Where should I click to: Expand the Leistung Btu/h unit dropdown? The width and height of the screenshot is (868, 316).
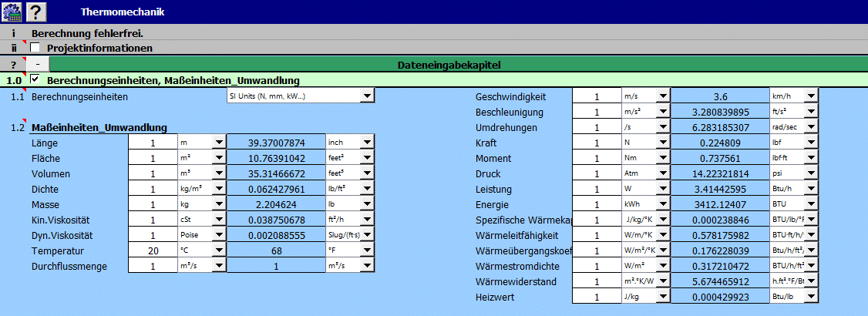pyautogui.click(x=810, y=189)
